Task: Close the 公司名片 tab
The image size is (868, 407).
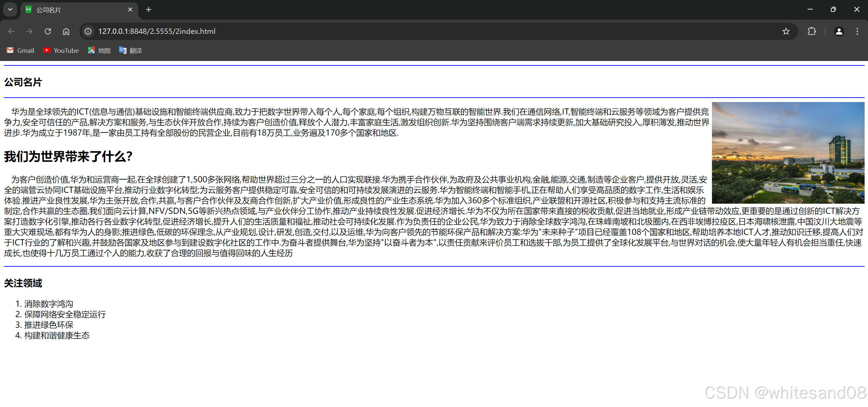Action: coord(130,9)
